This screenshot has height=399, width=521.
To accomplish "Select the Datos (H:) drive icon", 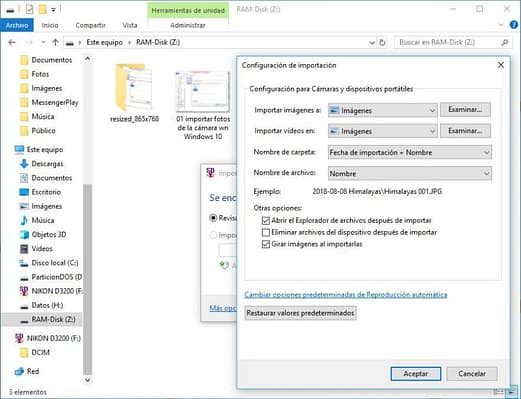I will (x=24, y=306).
